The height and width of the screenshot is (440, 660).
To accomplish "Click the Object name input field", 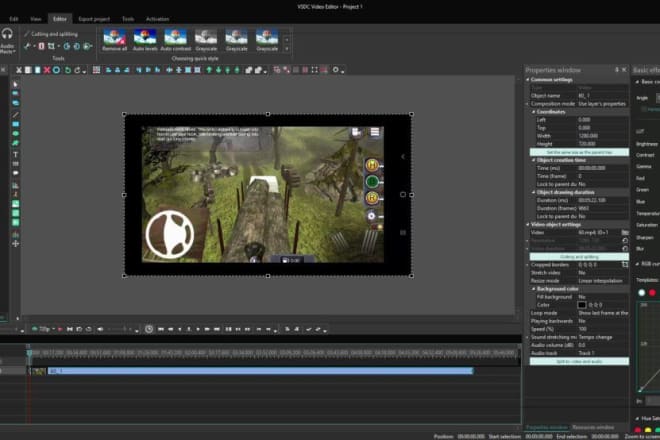I will (x=603, y=96).
